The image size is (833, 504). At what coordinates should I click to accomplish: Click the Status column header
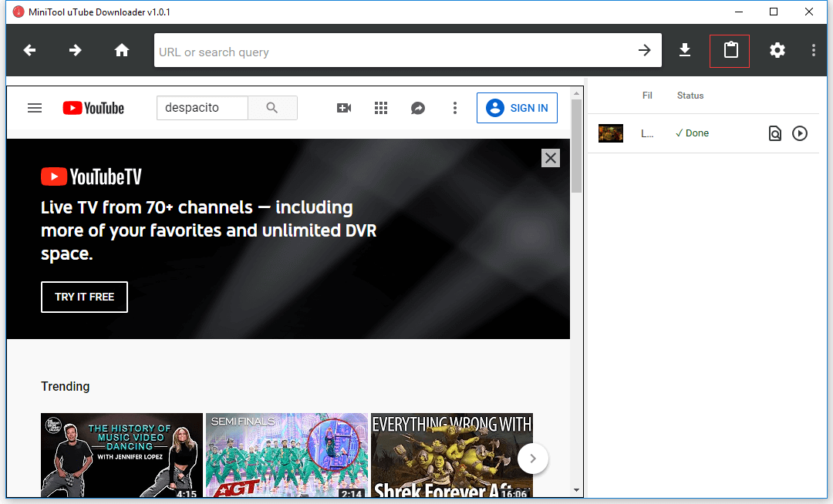(690, 96)
